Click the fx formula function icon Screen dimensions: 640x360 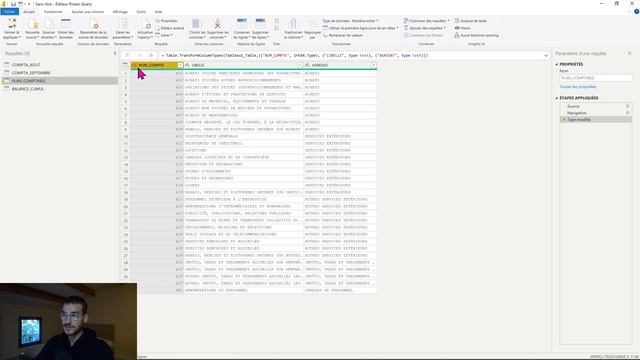tap(151, 56)
